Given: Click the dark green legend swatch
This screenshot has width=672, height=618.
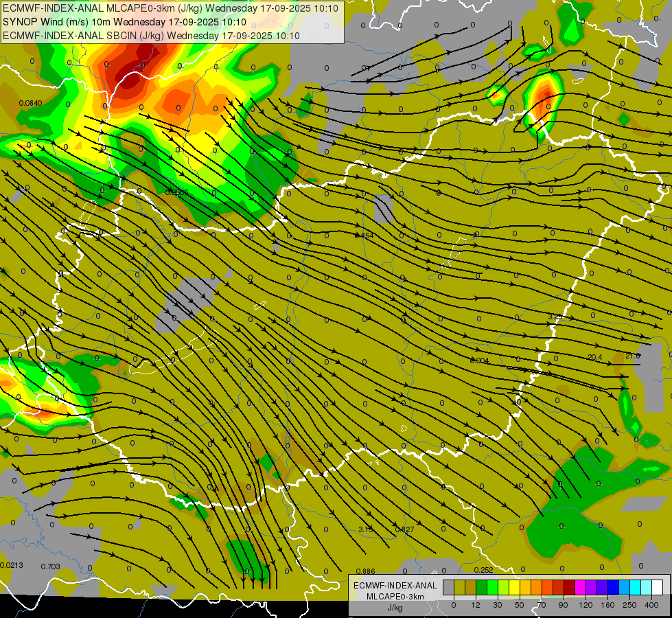Looking at the screenshot, I should click(482, 587).
